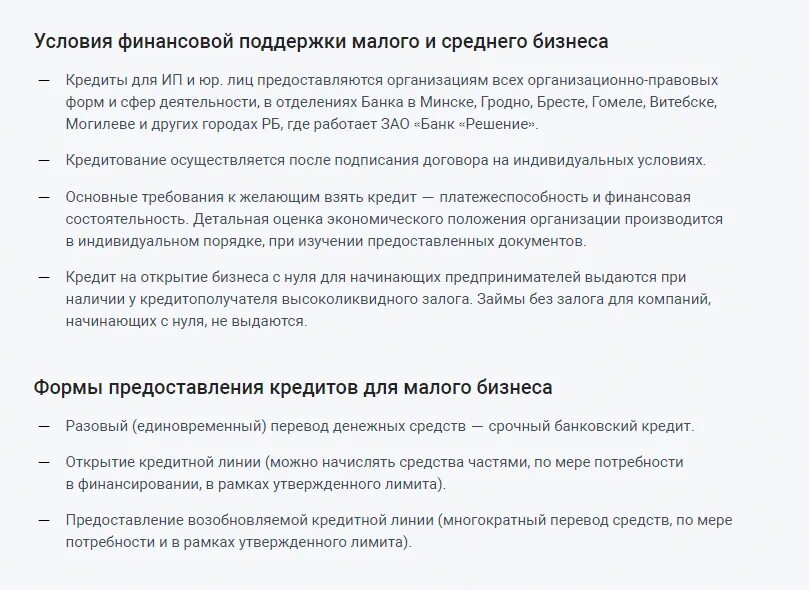Click the dash bullet before "Кредит на открытие бизнеса"
The width and height of the screenshot is (809, 590).
coord(43,277)
